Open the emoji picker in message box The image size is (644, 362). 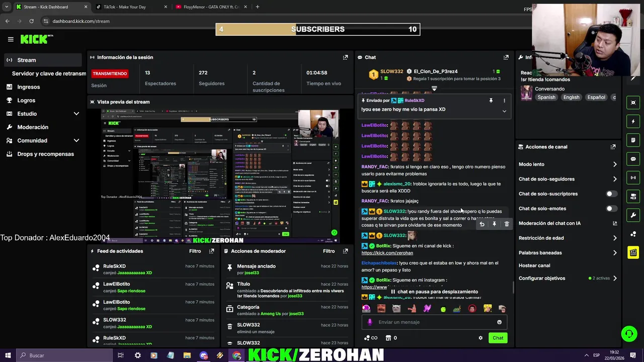[x=499, y=322]
